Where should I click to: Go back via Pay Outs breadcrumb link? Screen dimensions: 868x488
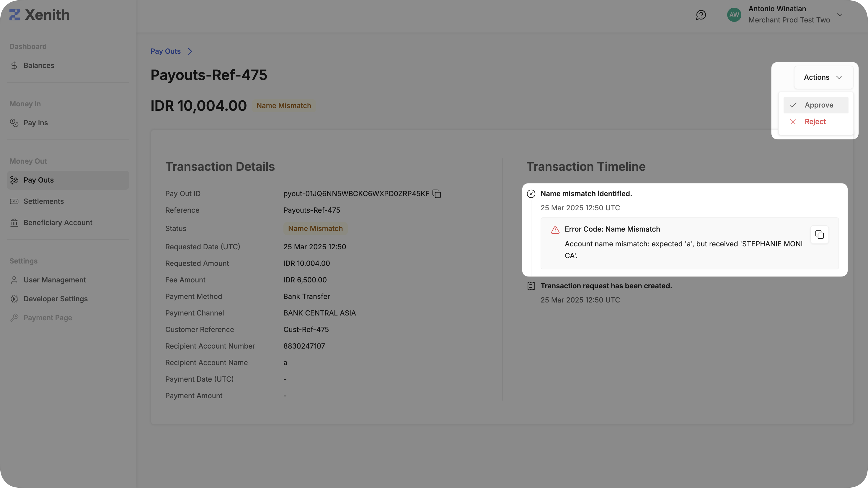165,51
